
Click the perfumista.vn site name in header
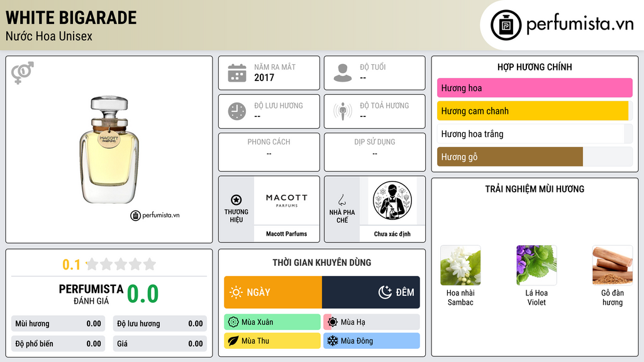coord(580,24)
